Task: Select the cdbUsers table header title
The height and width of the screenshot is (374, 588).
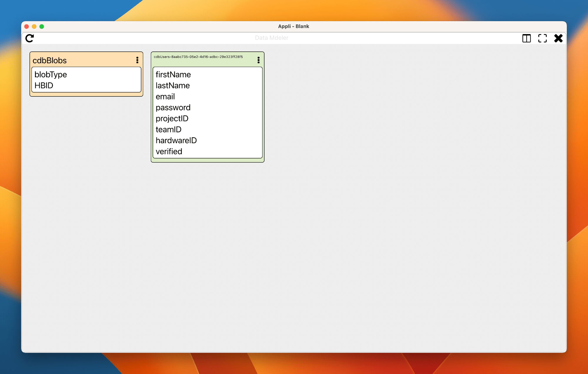Action: click(198, 57)
